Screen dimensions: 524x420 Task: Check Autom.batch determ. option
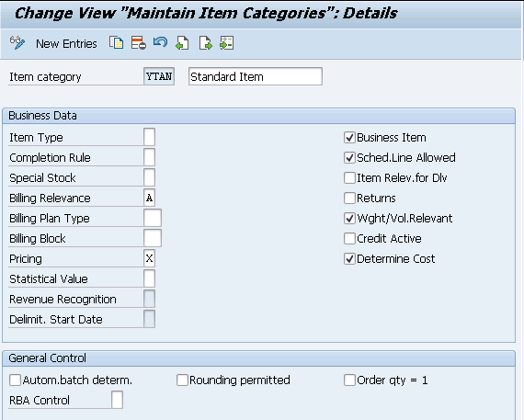[x=15, y=380]
